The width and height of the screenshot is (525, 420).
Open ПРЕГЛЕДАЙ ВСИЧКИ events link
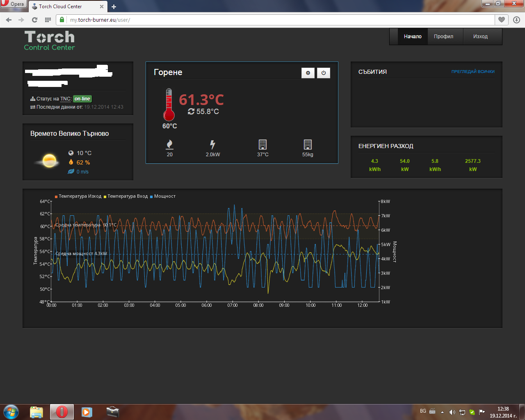pos(472,72)
